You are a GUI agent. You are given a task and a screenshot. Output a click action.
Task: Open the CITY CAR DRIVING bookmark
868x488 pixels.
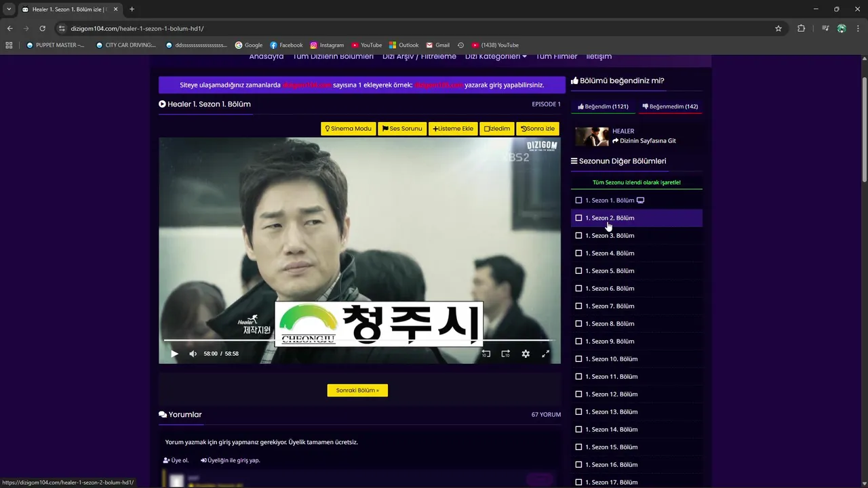pyautogui.click(x=126, y=45)
